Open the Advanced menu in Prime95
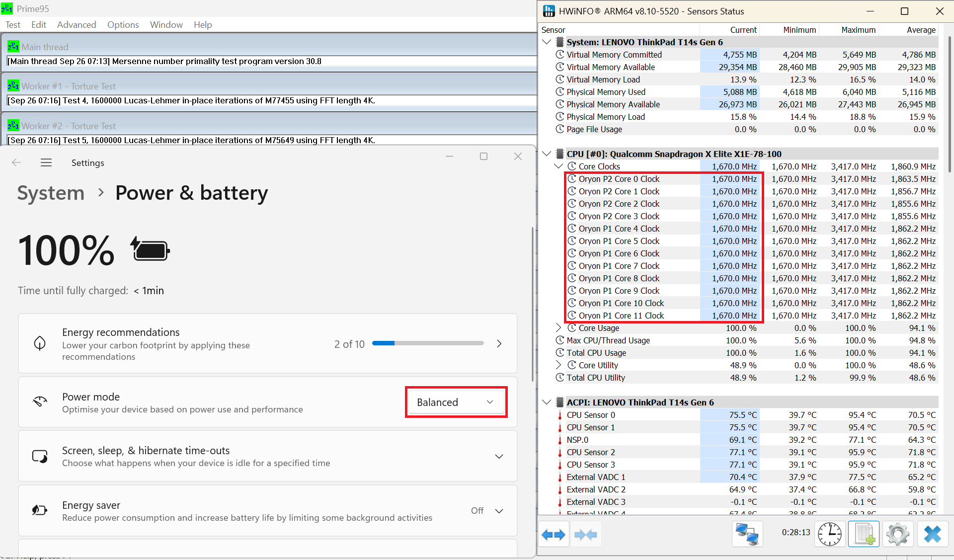Screen dimensions: 954x560 pos(77,25)
